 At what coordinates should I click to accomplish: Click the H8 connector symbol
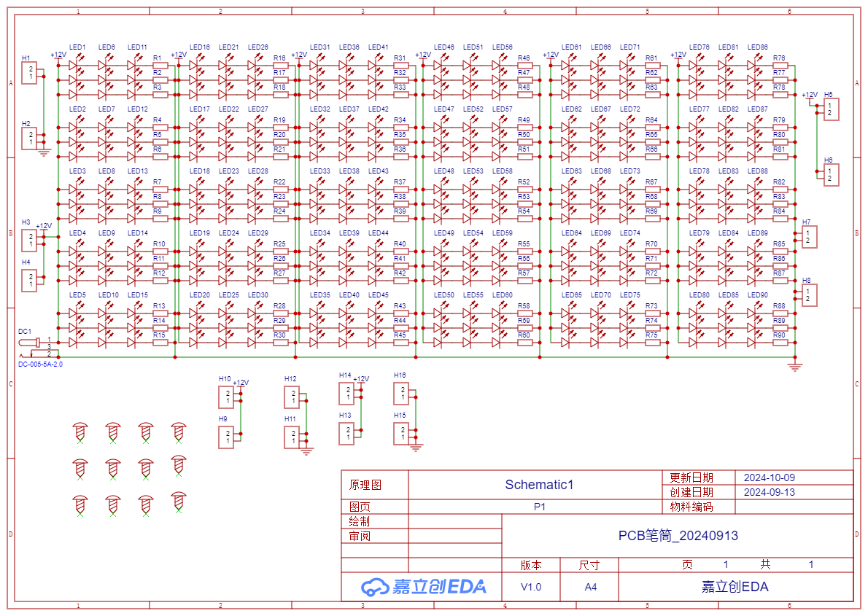tap(809, 295)
